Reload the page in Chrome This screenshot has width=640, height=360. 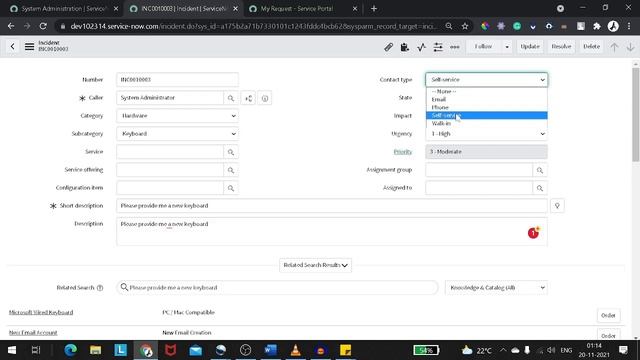click(x=43, y=26)
